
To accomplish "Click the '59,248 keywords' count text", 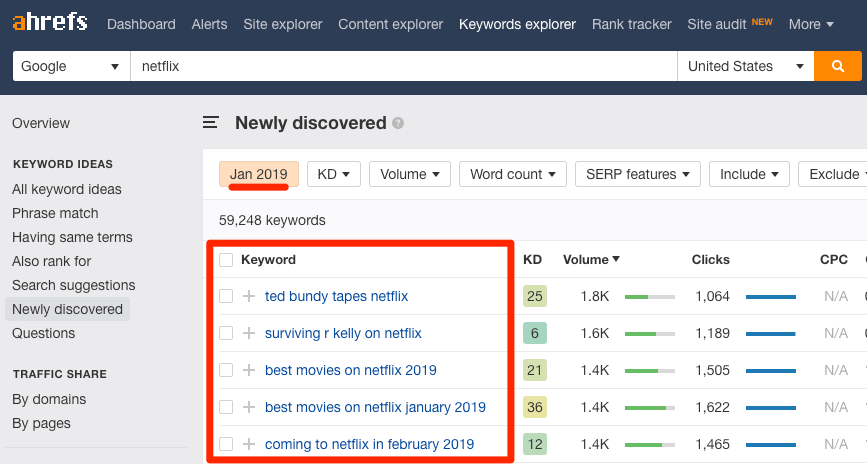I will (x=272, y=220).
